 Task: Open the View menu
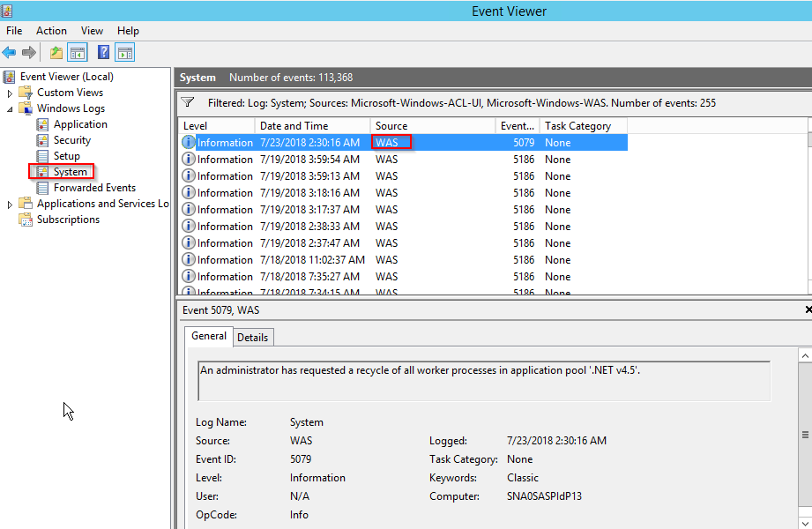(92, 31)
